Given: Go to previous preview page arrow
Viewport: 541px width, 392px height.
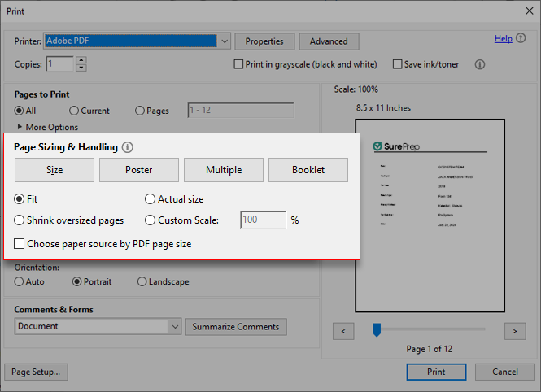Looking at the screenshot, I should click(x=343, y=330).
